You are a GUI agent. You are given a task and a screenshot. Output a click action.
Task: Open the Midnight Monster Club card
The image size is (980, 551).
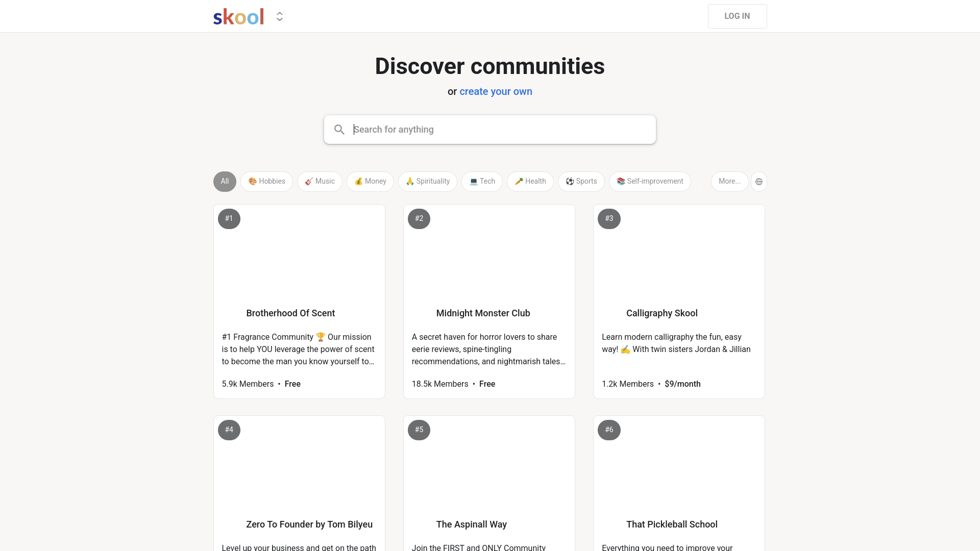coord(489,302)
